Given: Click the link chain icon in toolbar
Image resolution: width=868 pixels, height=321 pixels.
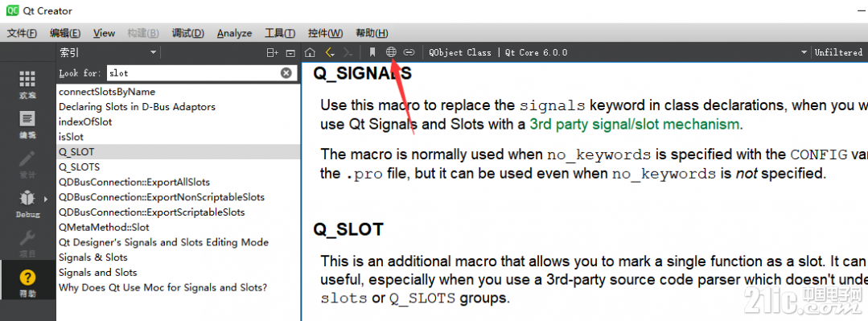Looking at the screenshot, I should point(409,52).
